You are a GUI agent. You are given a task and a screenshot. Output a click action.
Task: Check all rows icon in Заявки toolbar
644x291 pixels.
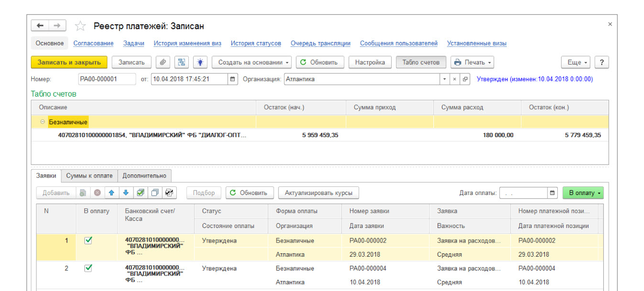(x=140, y=193)
